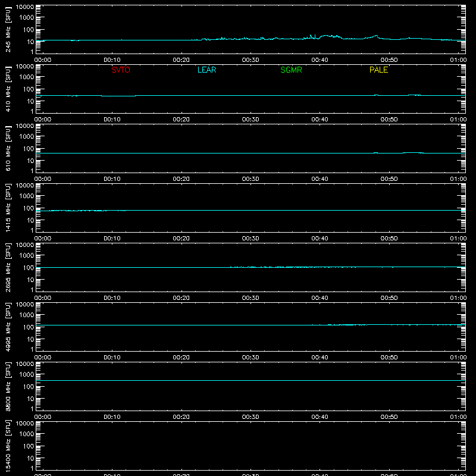Click the flat 8800 MHz flux curve
This screenshot has width=476, height=476.
coord(250,380)
